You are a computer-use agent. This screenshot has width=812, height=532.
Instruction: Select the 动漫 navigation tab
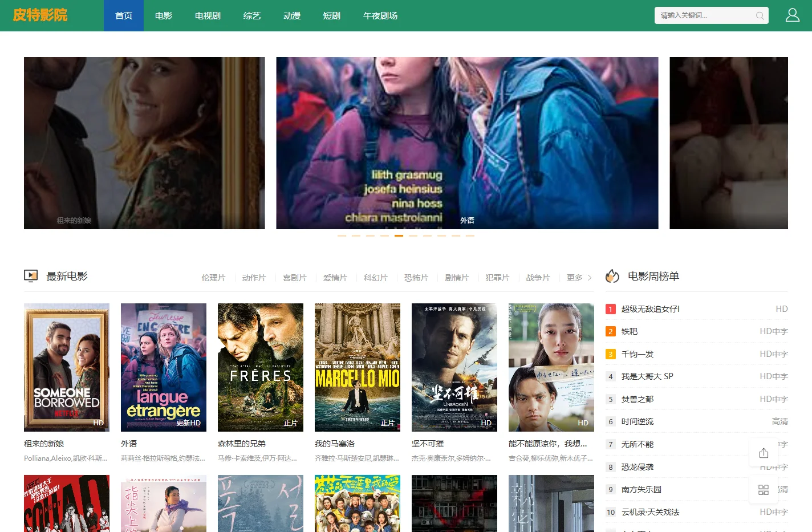coord(292,15)
